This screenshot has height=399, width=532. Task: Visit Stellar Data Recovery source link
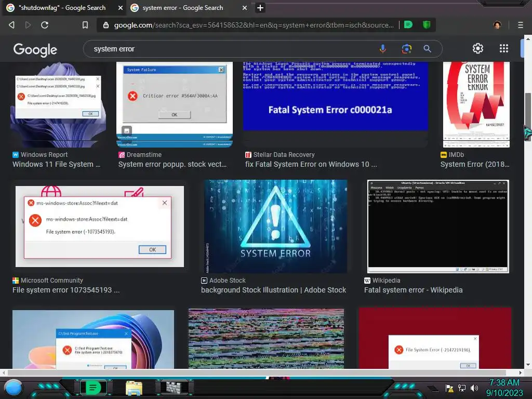point(284,155)
